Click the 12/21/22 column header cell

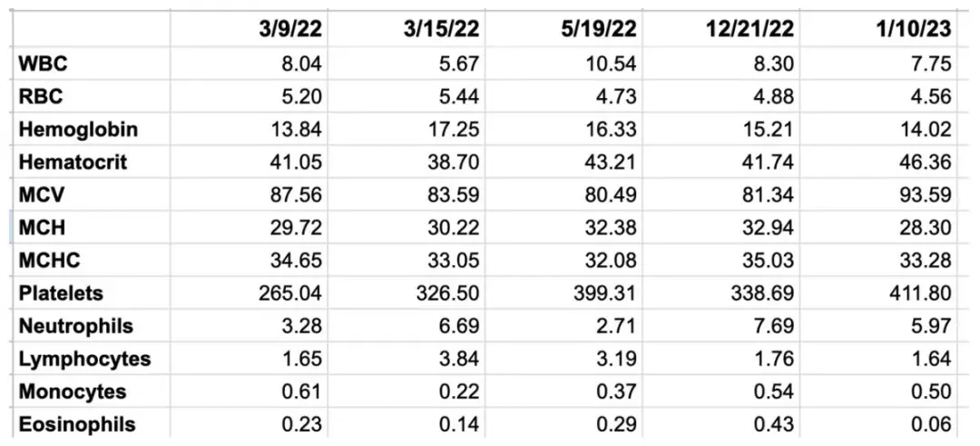tap(720, 29)
